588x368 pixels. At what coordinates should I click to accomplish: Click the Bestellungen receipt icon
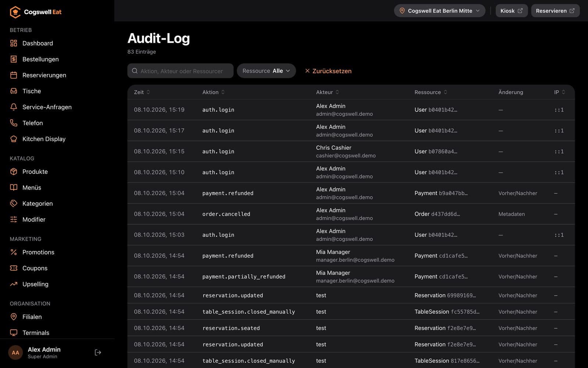point(14,59)
